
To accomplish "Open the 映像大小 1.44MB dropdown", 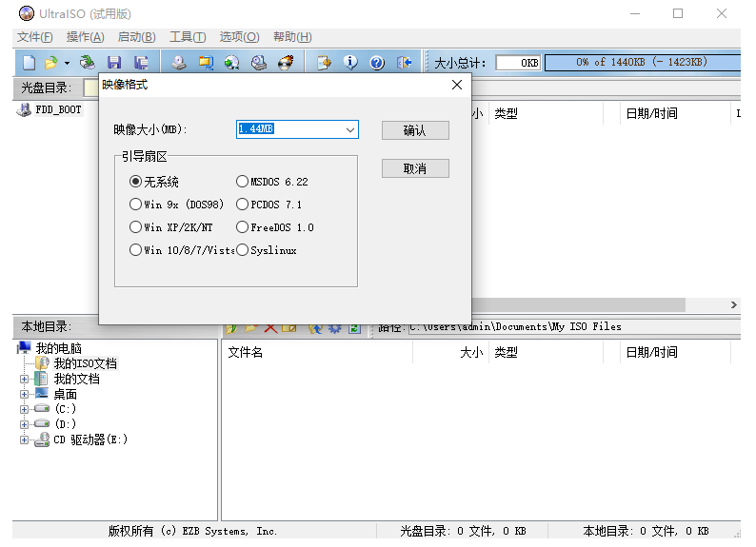I will tap(350, 129).
